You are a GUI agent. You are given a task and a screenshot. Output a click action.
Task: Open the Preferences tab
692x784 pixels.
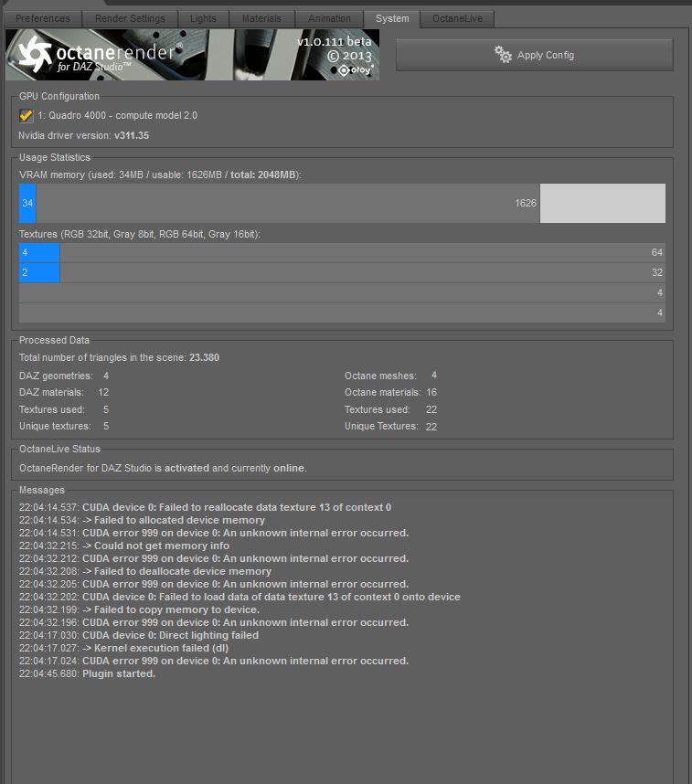[43, 18]
